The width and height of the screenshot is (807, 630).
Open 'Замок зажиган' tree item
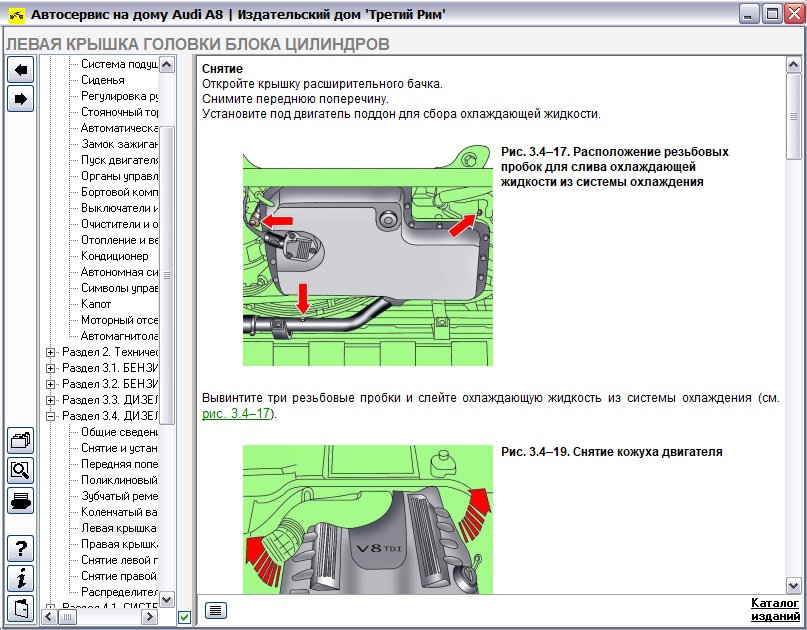pyautogui.click(x=119, y=144)
